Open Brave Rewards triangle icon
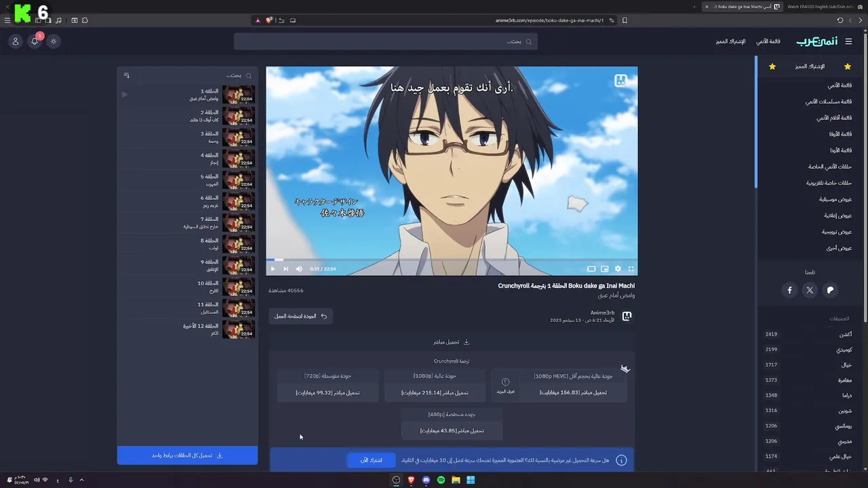The height and width of the screenshot is (488, 868). tap(258, 20)
